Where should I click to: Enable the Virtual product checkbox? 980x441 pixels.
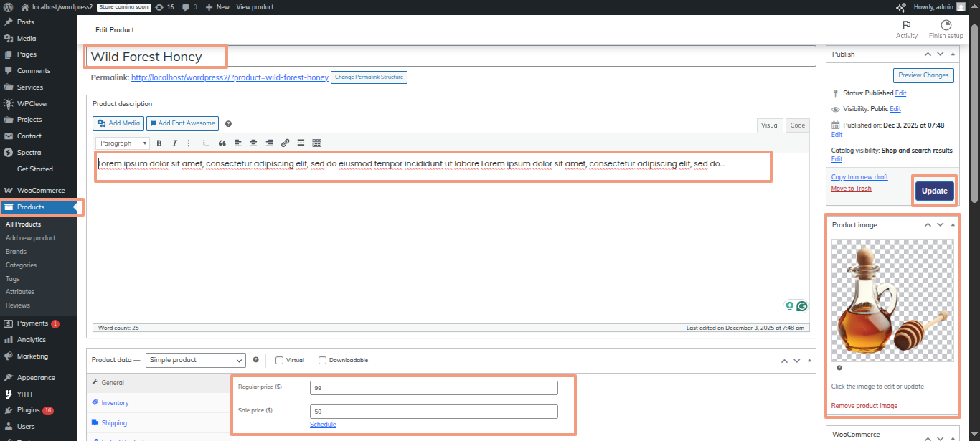280,360
